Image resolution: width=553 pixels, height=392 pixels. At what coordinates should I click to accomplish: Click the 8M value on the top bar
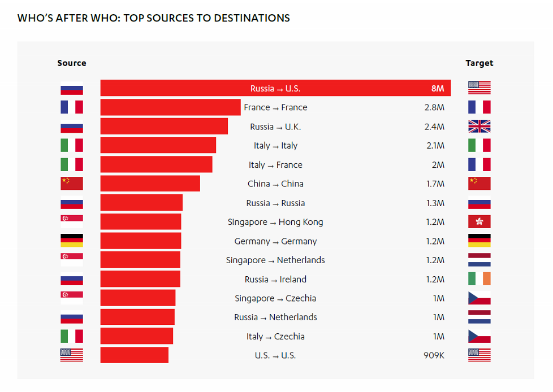[438, 88]
